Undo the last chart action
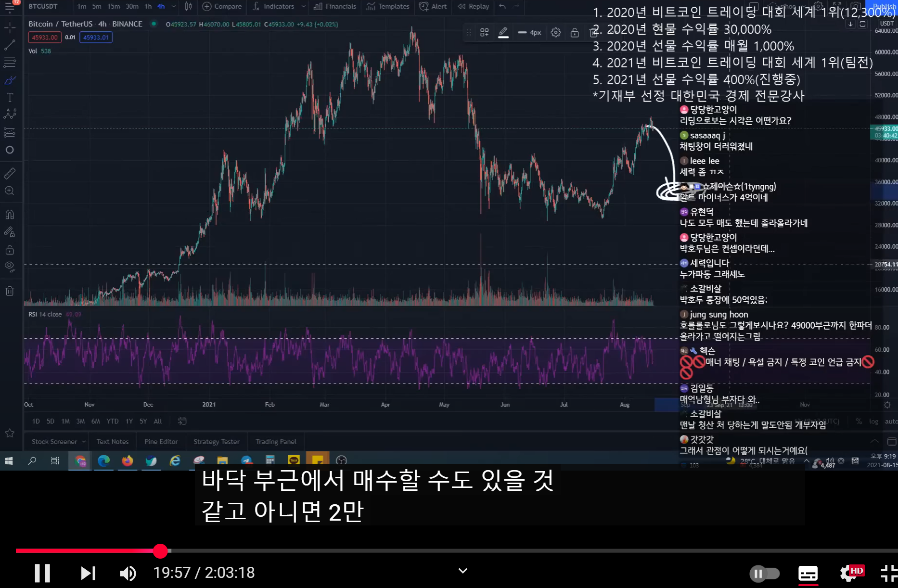Image resolution: width=898 pixels, height=588 pixels. (x=502, y=6)
